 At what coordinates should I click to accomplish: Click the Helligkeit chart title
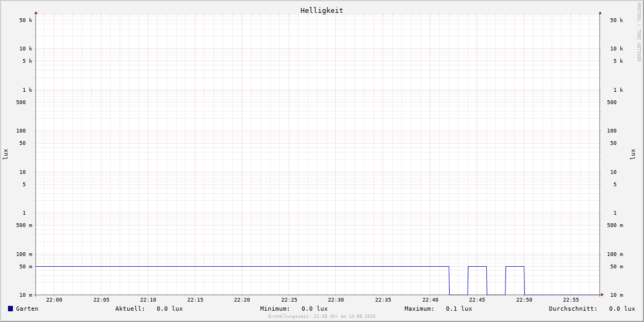pyautogui.click(x=322, y=10)
